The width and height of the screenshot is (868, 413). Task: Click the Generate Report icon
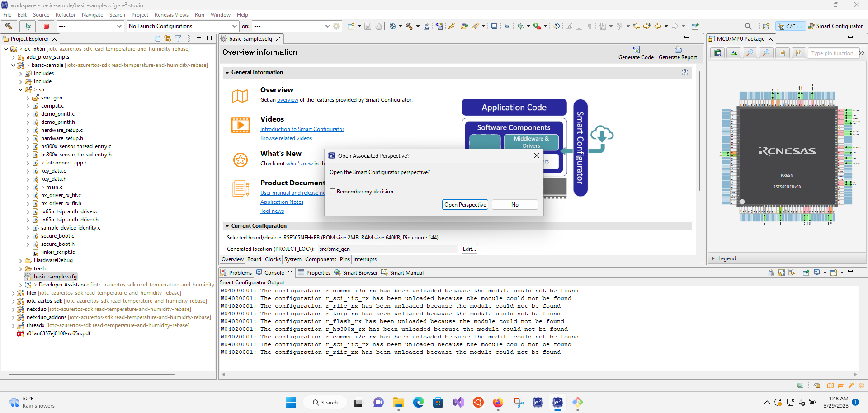(678, 50)
